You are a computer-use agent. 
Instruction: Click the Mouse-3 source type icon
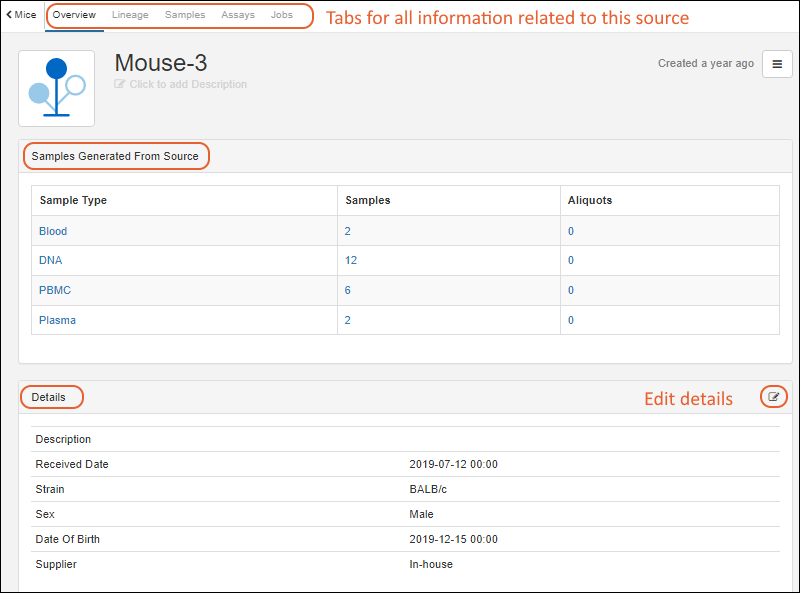pyautogui.click(x=57, y=89)
